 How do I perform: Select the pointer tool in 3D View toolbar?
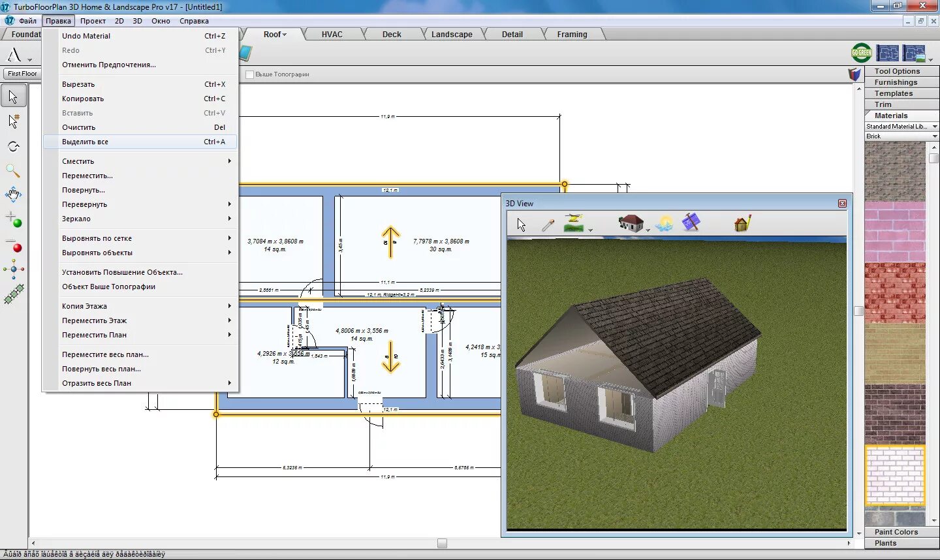coord(521,225)
